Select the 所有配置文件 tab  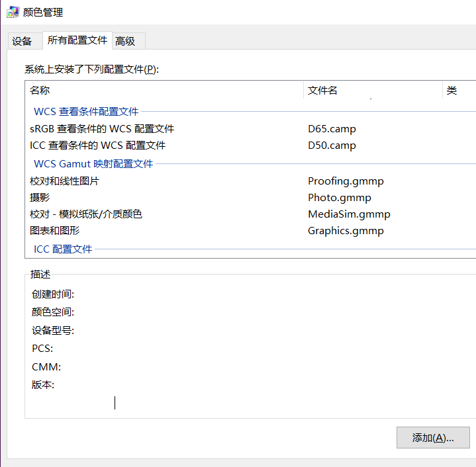[77, 40]
